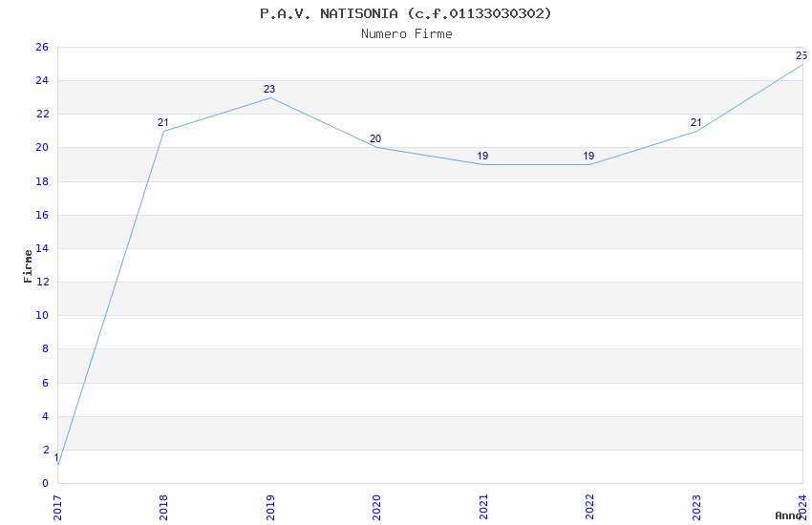Click the data label 1 at 2017
812x525 pixels.
point(56,458)
